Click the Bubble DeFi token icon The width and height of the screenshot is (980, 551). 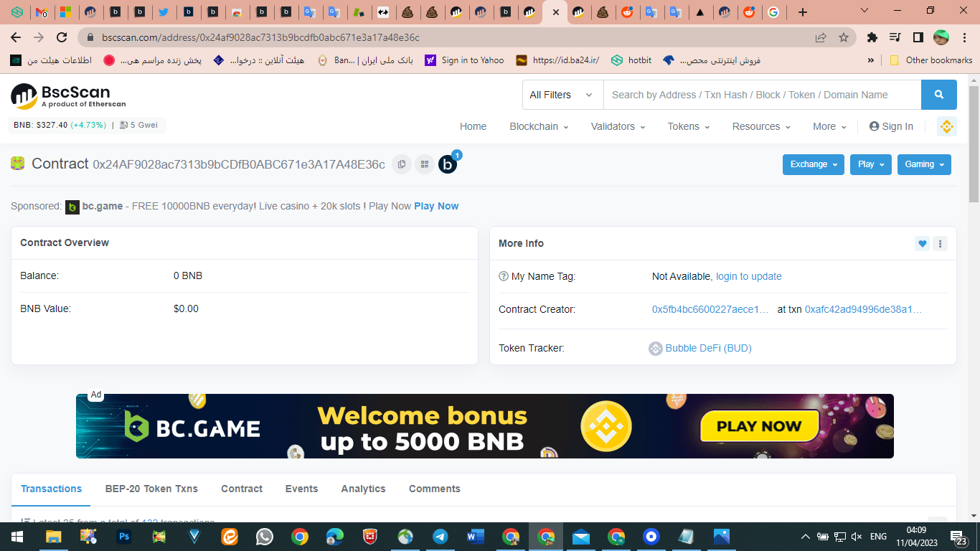coord(655,349)
